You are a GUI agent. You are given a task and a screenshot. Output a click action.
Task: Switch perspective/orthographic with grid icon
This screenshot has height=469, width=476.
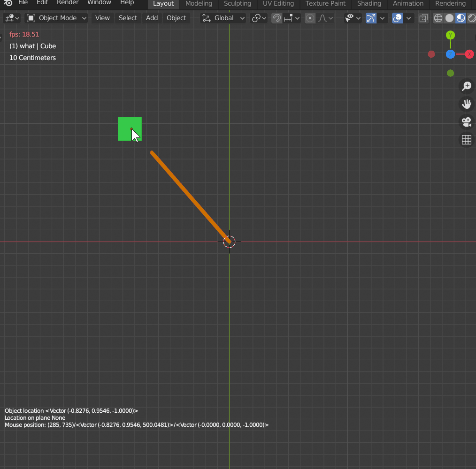coord(466,140)
